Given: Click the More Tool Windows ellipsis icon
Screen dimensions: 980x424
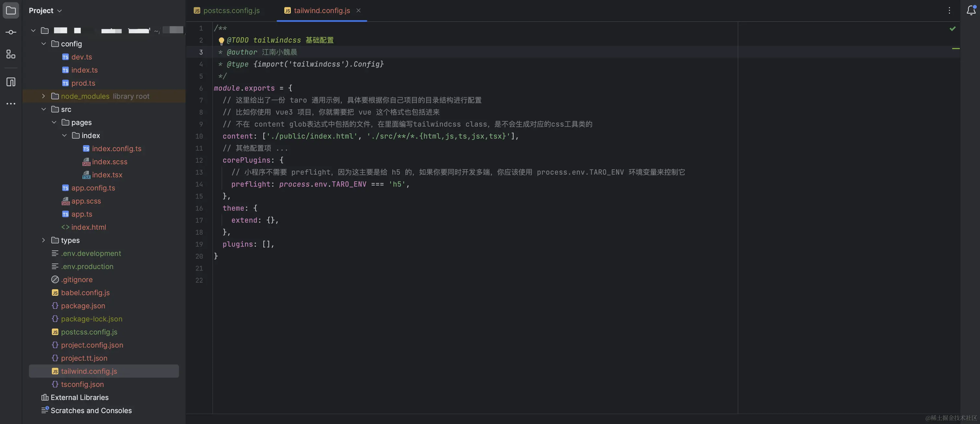Looking at the screenshot, I should [x=11, y=103].
